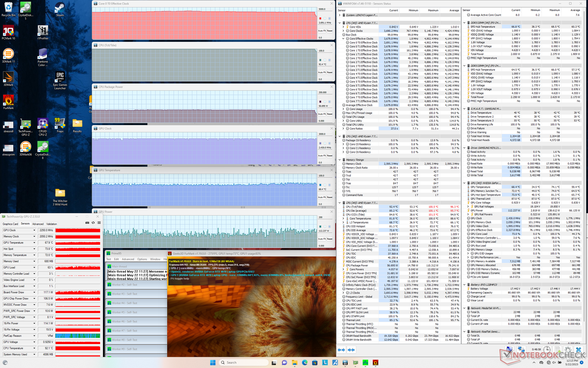Open the Prime95 Options menu
The height and width of the screenshot is (368, 588).
[x=142, y=259]
